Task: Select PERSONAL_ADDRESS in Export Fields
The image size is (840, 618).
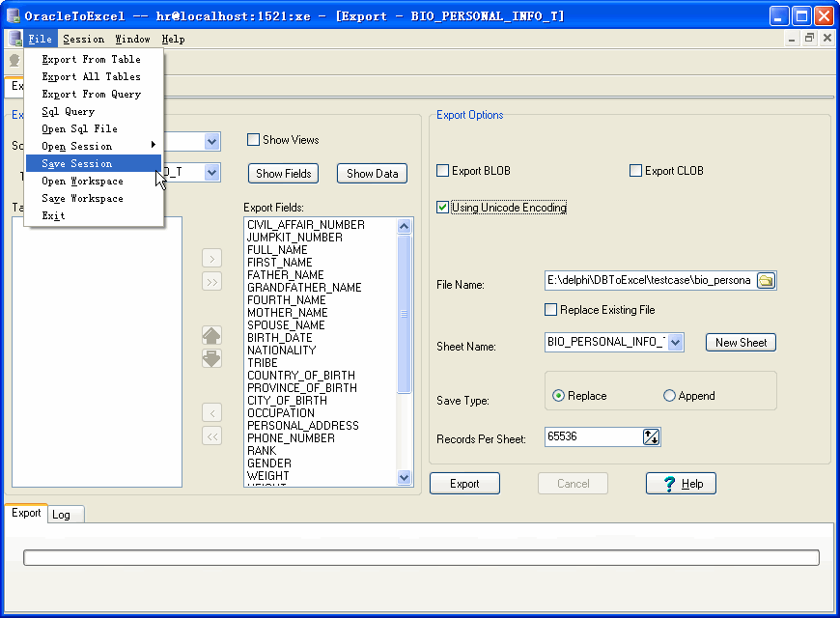Action: (x=302, y=426)
